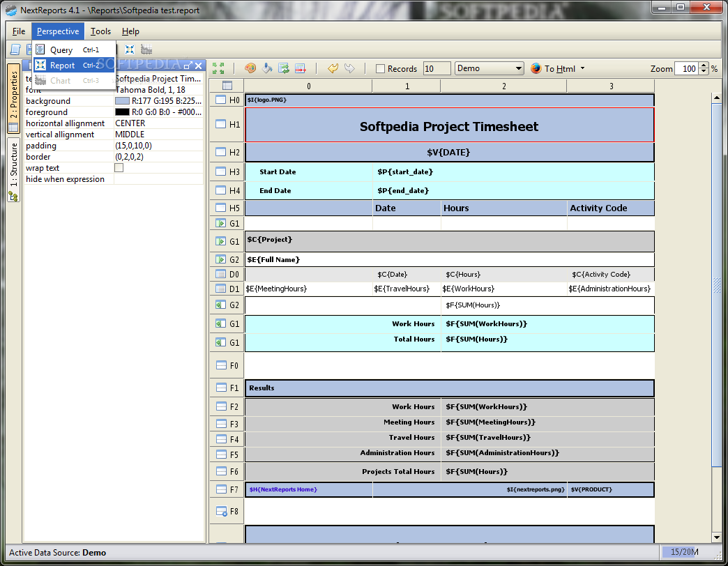
Task: Switch to the Structure side tab
Action: coord(13,170)
